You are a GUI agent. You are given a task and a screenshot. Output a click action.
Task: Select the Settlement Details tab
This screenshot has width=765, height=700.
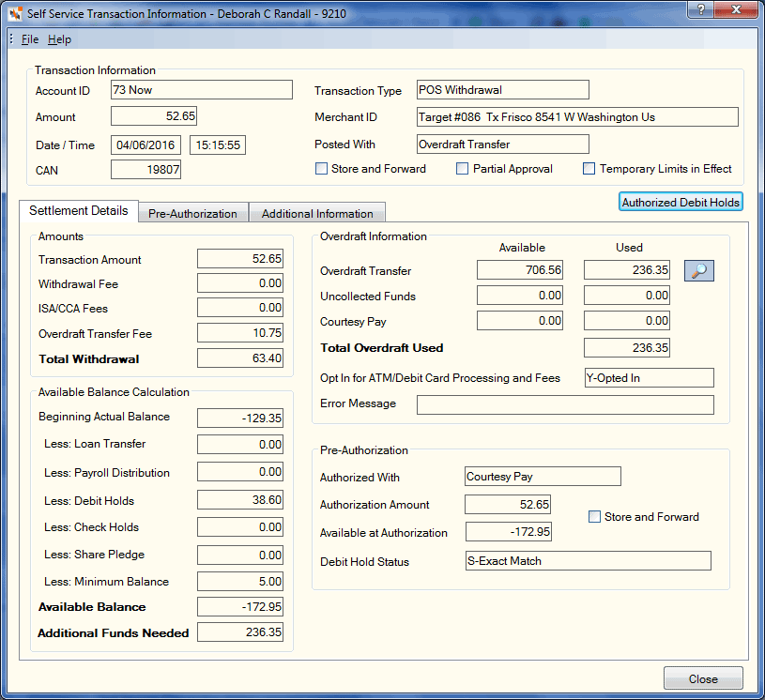click(x=79, y=211)
